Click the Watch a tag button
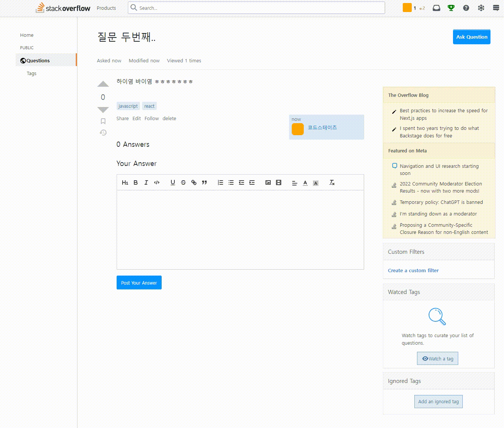This screenshot has height=428, width=504. pos(438,359)
